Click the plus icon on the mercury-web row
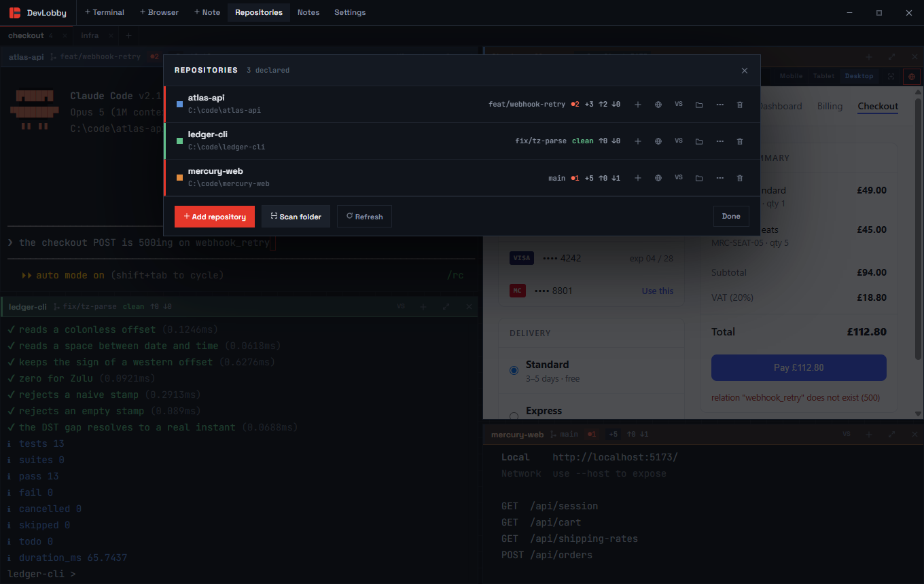The width and height of the screenshot is (924, 584). coord(638,178)
